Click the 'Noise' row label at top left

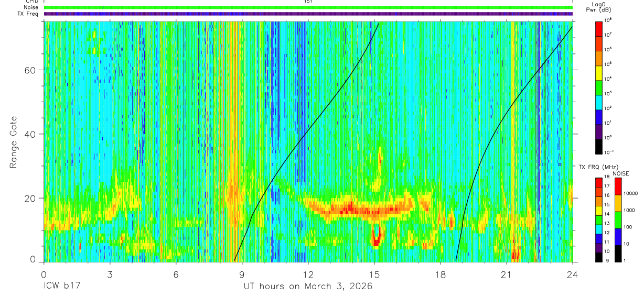(31, 7)
